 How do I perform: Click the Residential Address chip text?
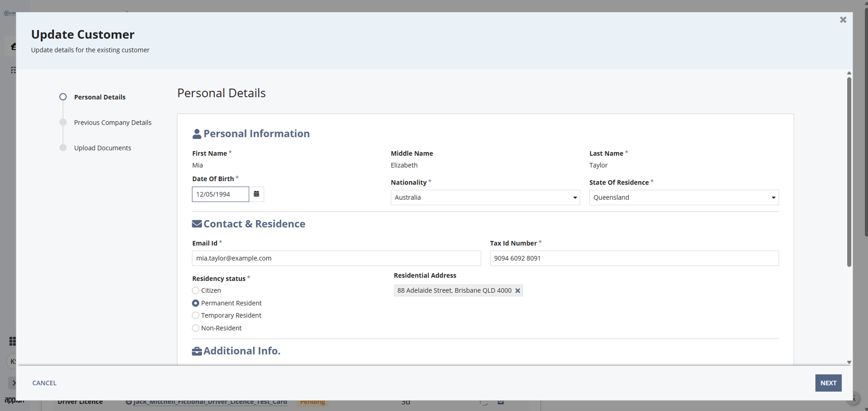454,290
